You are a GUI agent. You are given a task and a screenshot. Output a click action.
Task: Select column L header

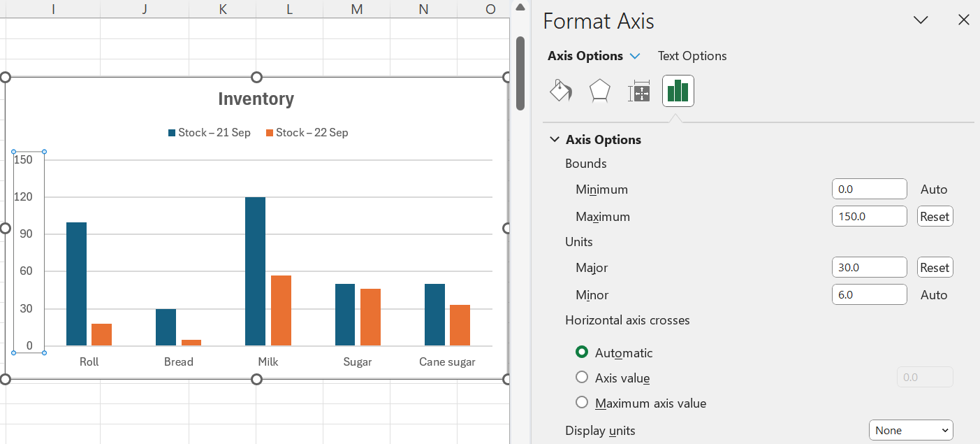click(x=289, y=9)
